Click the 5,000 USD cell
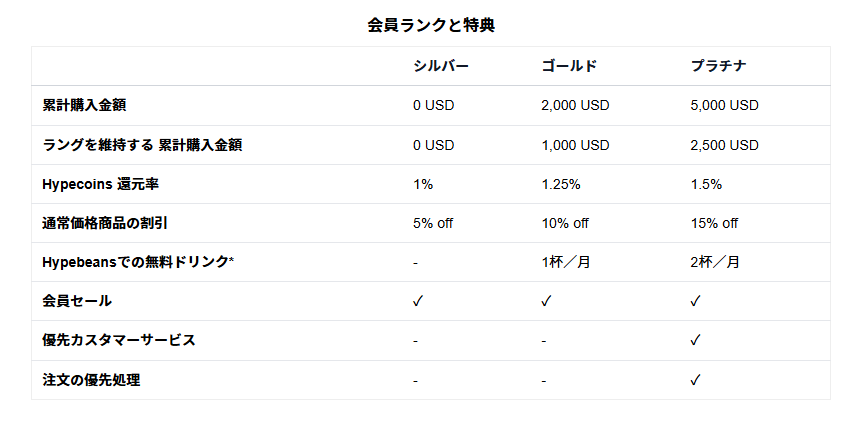 (724, 105)
